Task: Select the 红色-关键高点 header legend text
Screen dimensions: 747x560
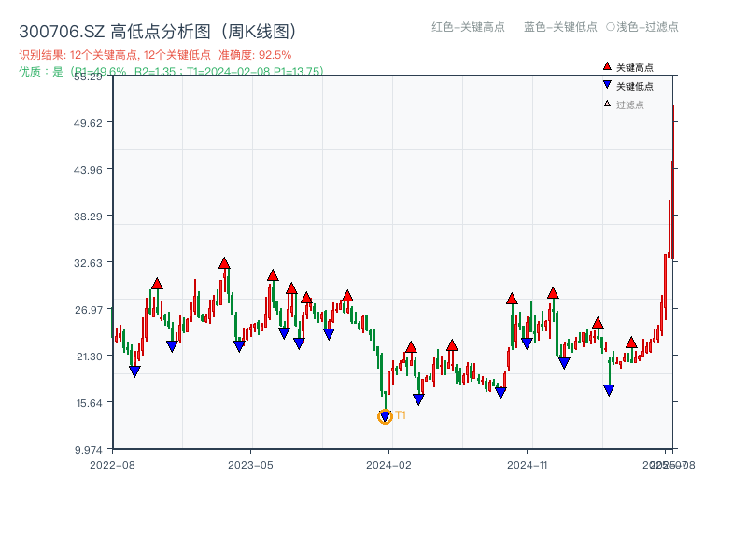Action: point(468,27)
